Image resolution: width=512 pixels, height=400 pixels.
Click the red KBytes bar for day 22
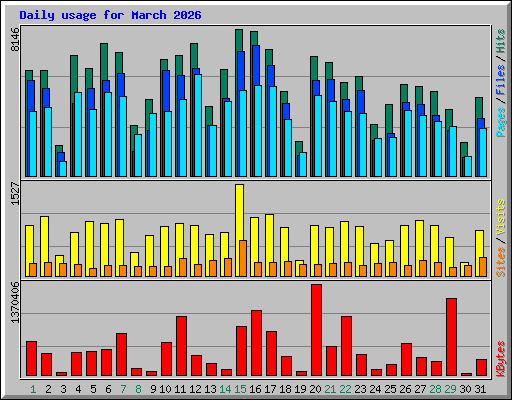[x=346, y=346]
